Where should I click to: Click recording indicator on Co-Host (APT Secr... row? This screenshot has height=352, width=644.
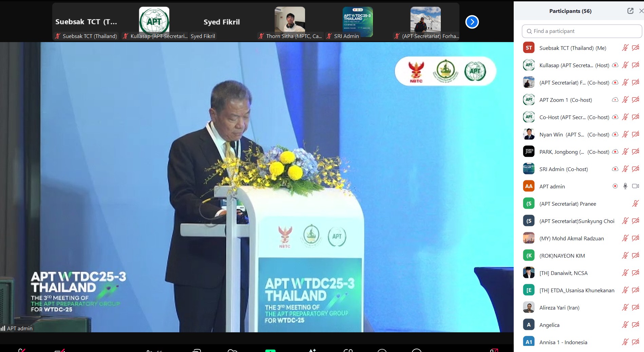click(615, 117)
